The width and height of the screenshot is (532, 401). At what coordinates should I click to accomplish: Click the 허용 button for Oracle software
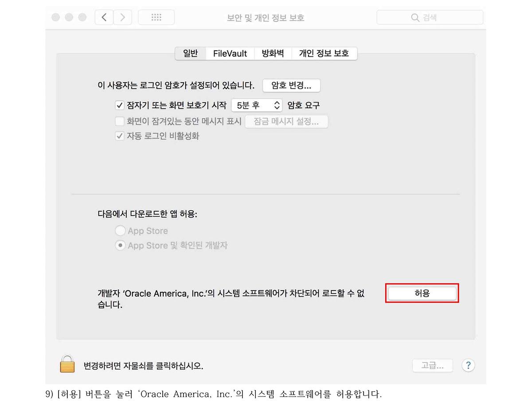[422, 293]
